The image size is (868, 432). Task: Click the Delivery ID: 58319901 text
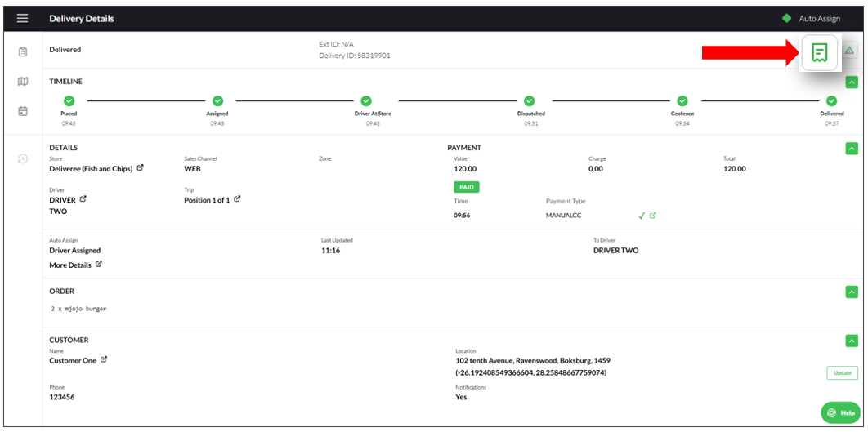click(354, 56)
